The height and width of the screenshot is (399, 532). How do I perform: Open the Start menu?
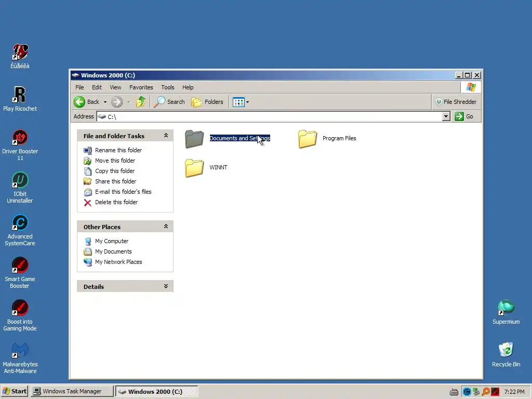tap(15, 391)
